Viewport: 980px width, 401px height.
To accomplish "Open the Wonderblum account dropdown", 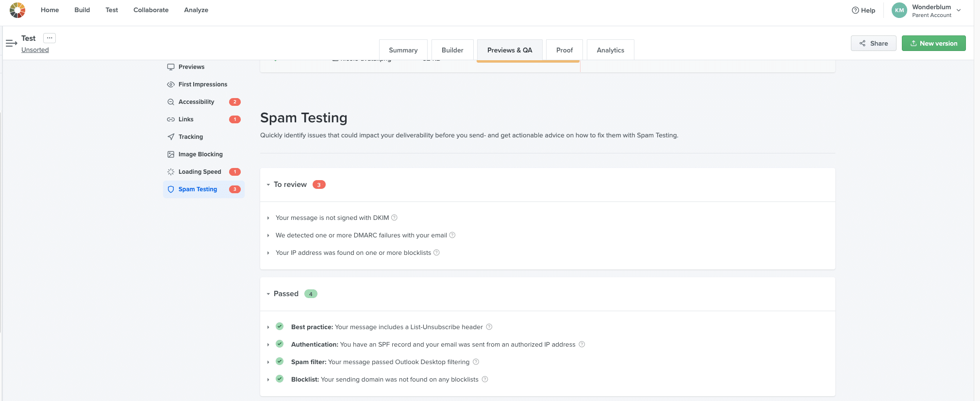I will [x=958, y=10].
